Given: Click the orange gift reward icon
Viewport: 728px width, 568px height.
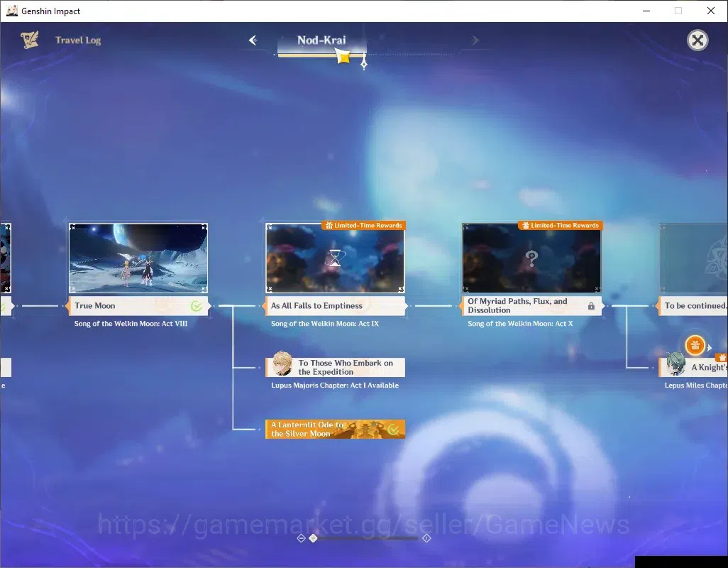Looking at the screenshot, I should [695, 345].
